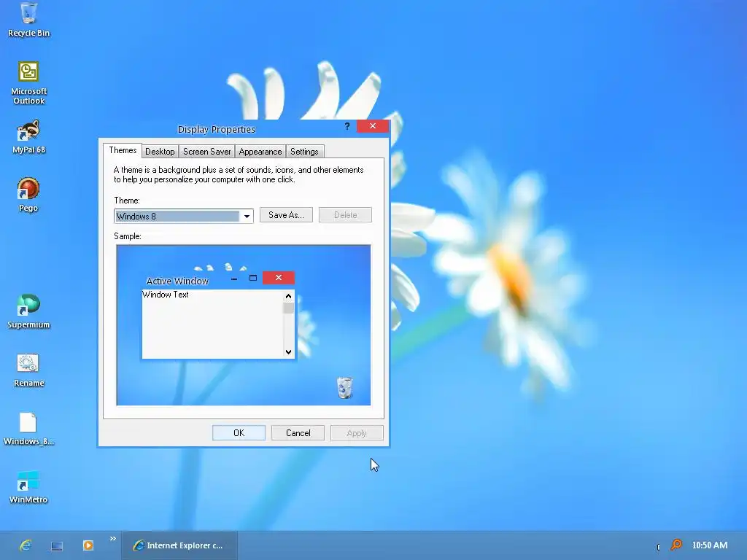Click the Show Desktop quick launch icon

point(57,545)
